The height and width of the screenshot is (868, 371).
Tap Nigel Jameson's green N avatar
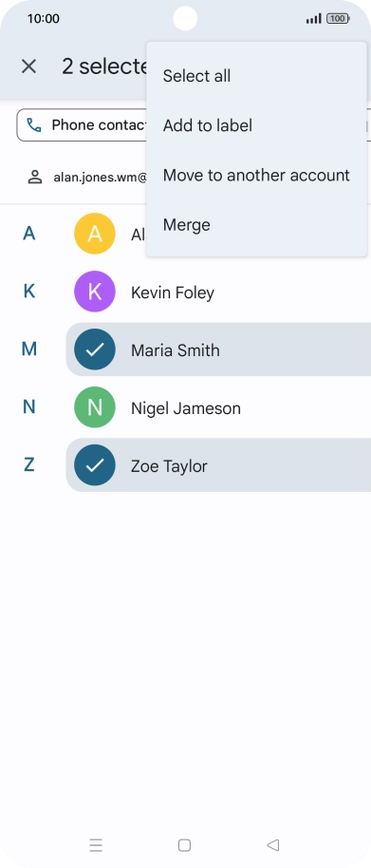pos(95,407)
